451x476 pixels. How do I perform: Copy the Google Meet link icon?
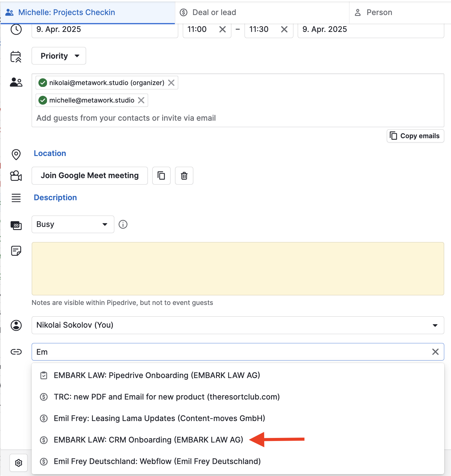click(161, 176)
